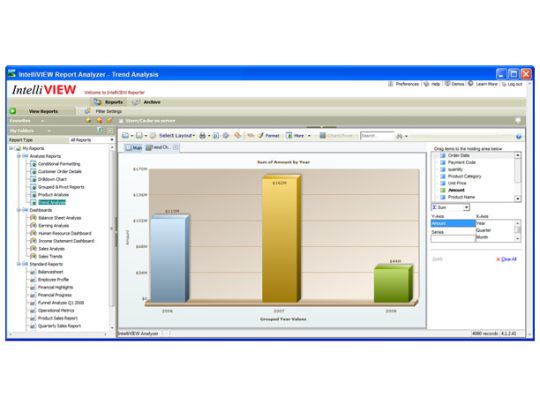540x405 pixels.
Task: Click the gold 2007 bar in chart
Action: tap(281, 239)
